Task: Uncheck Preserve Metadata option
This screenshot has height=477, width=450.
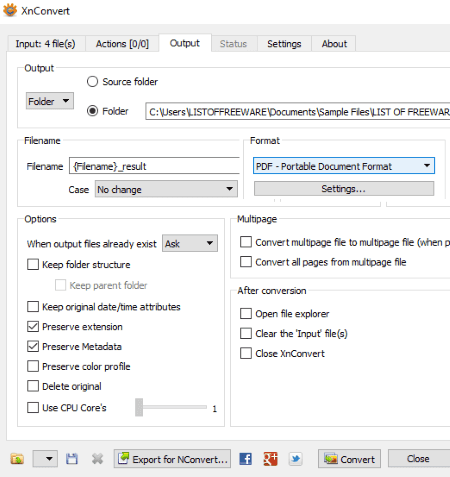Action: [33, 347]
